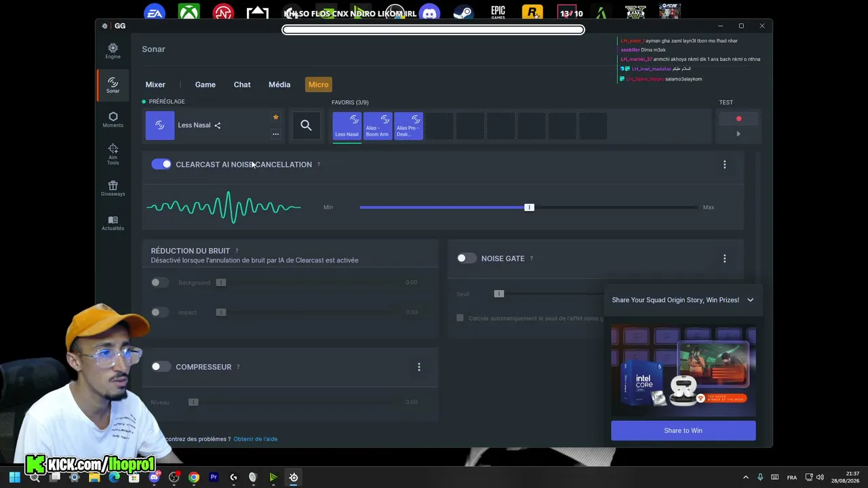Show help for Compresseur

point(238,367)
